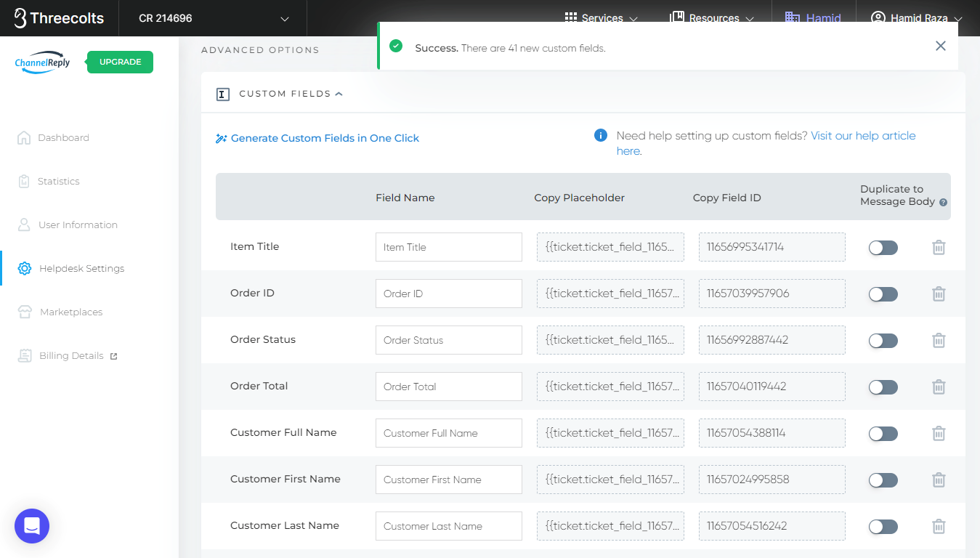The image size is (980, 558).
Task: Click the blue info icon
Action: (601, 135)
